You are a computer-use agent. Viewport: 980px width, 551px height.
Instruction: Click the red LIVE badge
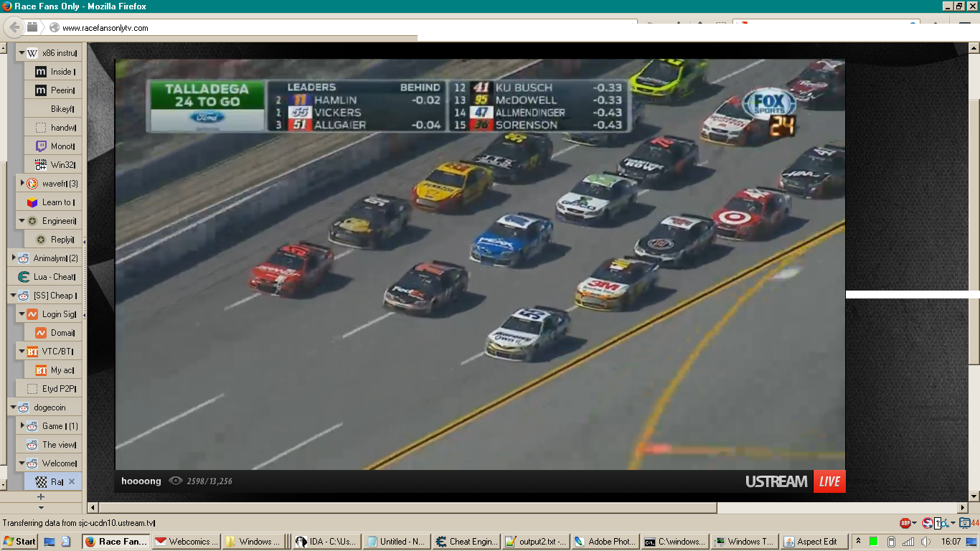[829, 481]
